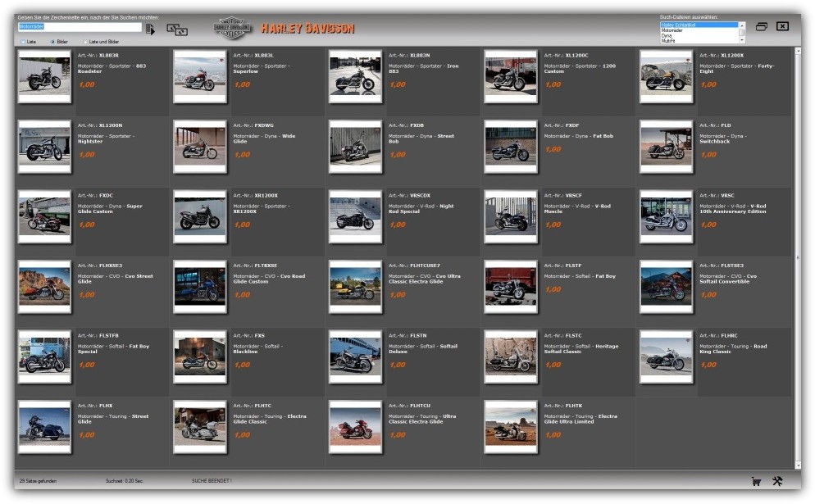Click the restore windows icon

[x=762, y=27]
